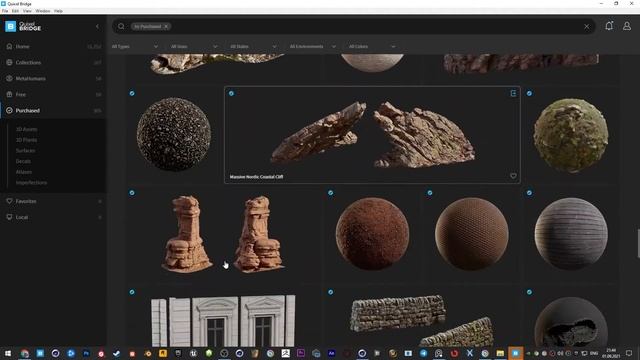Open the All Sizes filter dropdown
The width and height of the screenshot is (640, 360).
(194, 47)
